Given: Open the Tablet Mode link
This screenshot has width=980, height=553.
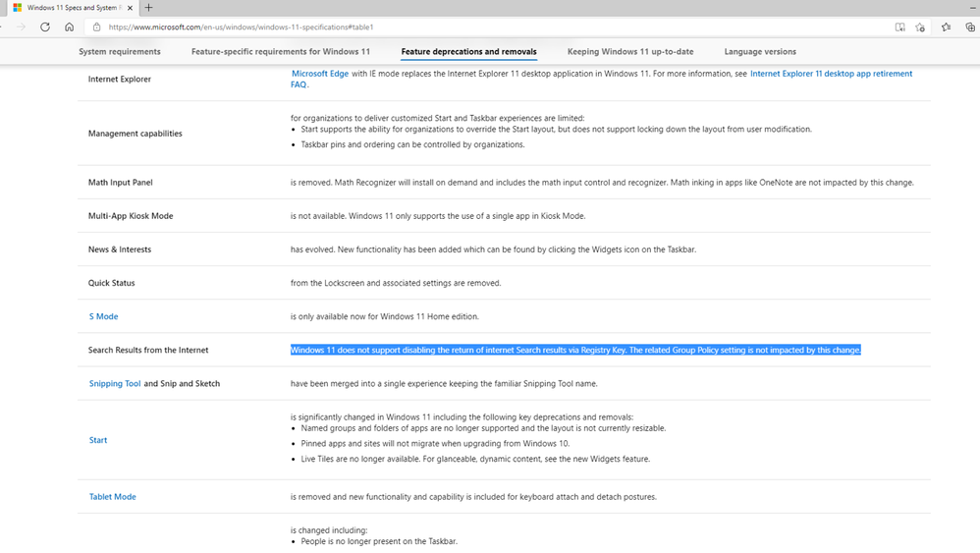Looking at the screenshot, I should tap(113, 497).
